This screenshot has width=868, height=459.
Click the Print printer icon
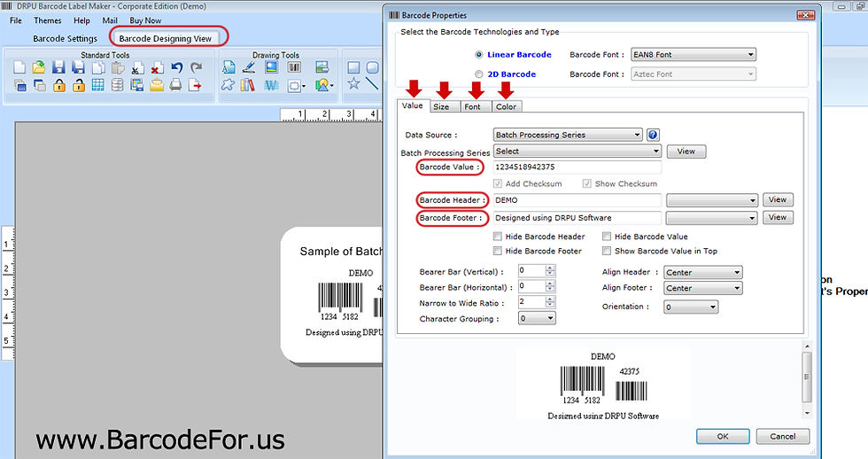point(175,85)
